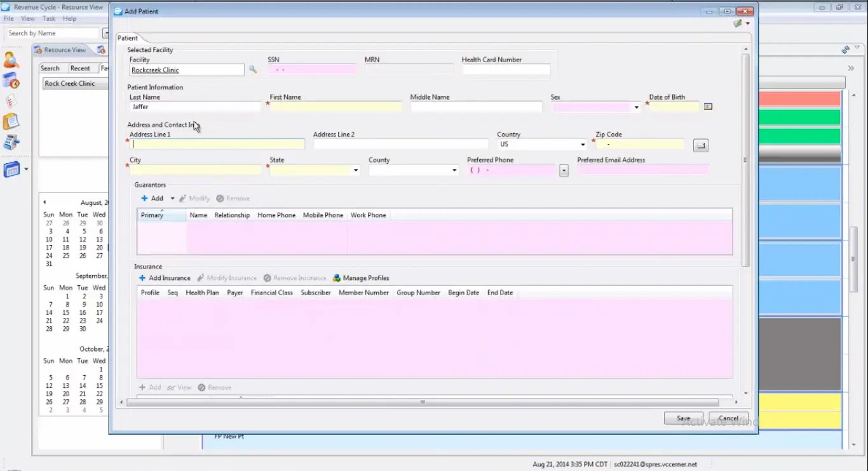Click the green plus icon beside Add Insurance
The height and width of the screenshot is (471, 868).
pyautogui.click(x=144, y=278)
